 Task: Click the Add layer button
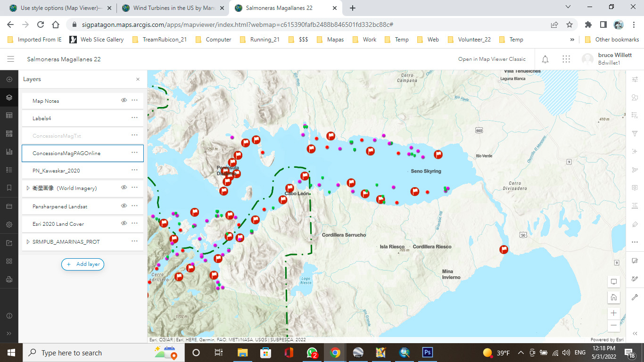[83, 264]
